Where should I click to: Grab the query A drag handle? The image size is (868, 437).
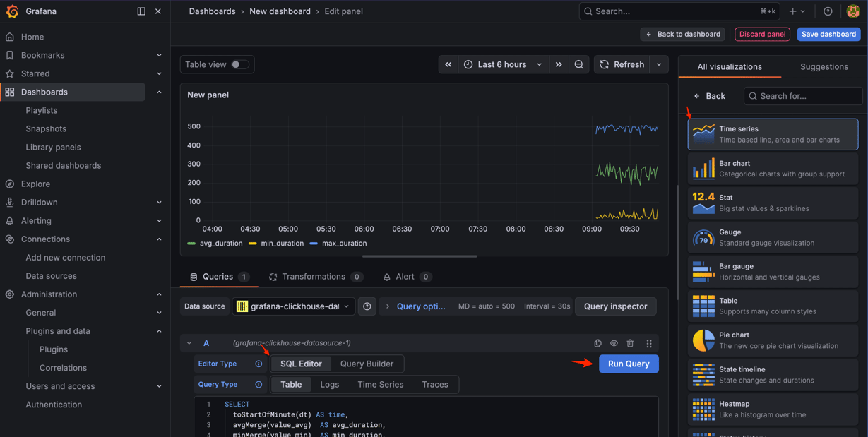click(649, 343)
